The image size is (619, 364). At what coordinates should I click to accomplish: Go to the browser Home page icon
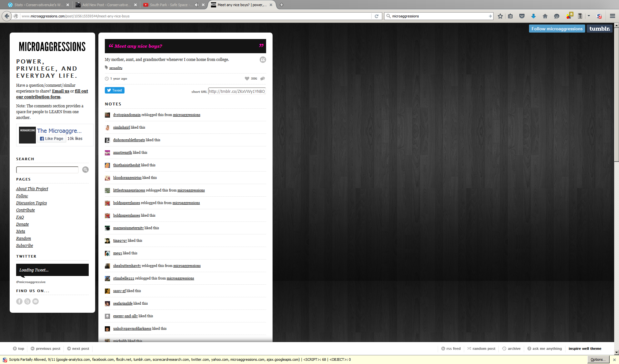[545, 16]
